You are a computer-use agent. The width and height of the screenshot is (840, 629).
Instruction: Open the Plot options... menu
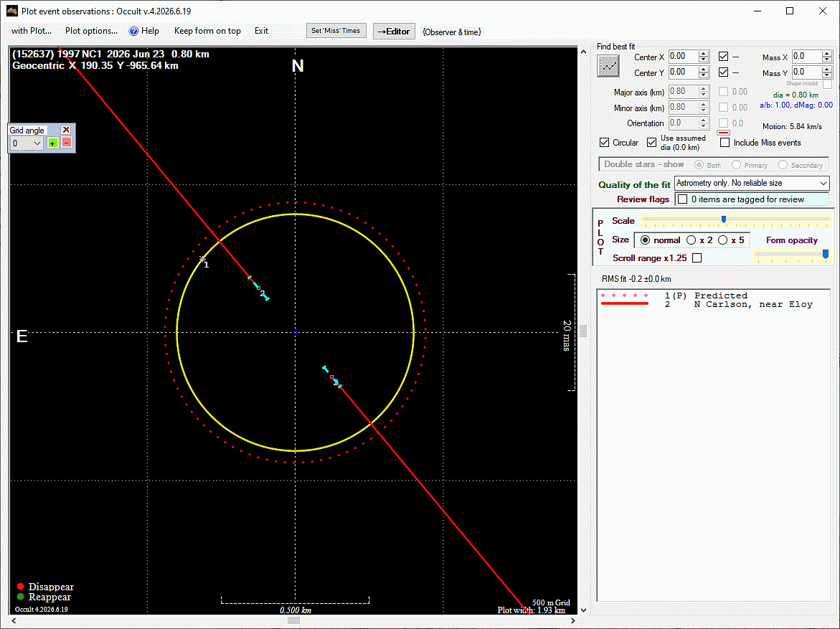[91, 31]
